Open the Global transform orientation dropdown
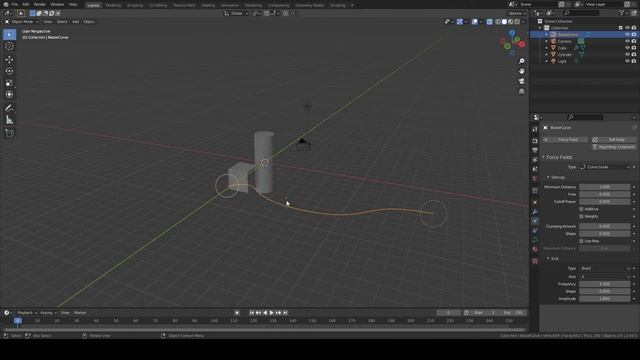Screen dimensions: 640x360 point(236,13)
